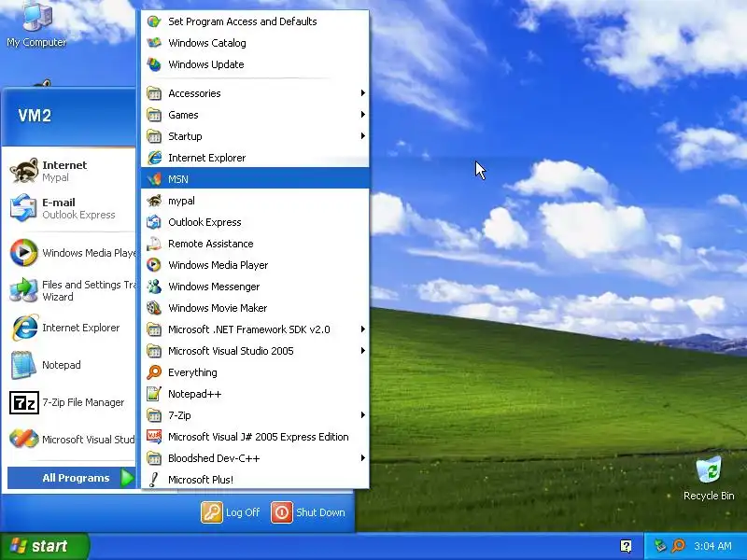Click the safely remove hardware tray icon

click(660, 545)
